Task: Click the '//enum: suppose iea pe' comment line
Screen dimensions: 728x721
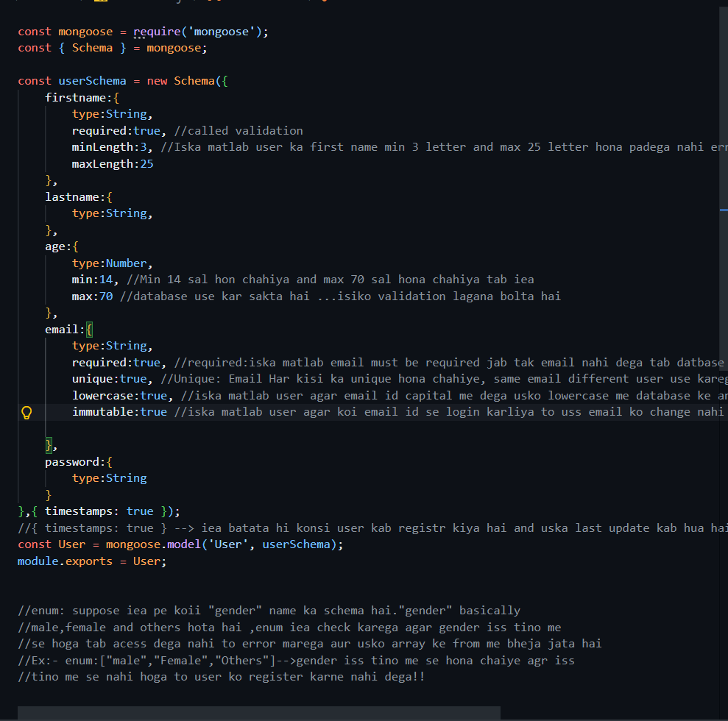Action: click(269, 611)
